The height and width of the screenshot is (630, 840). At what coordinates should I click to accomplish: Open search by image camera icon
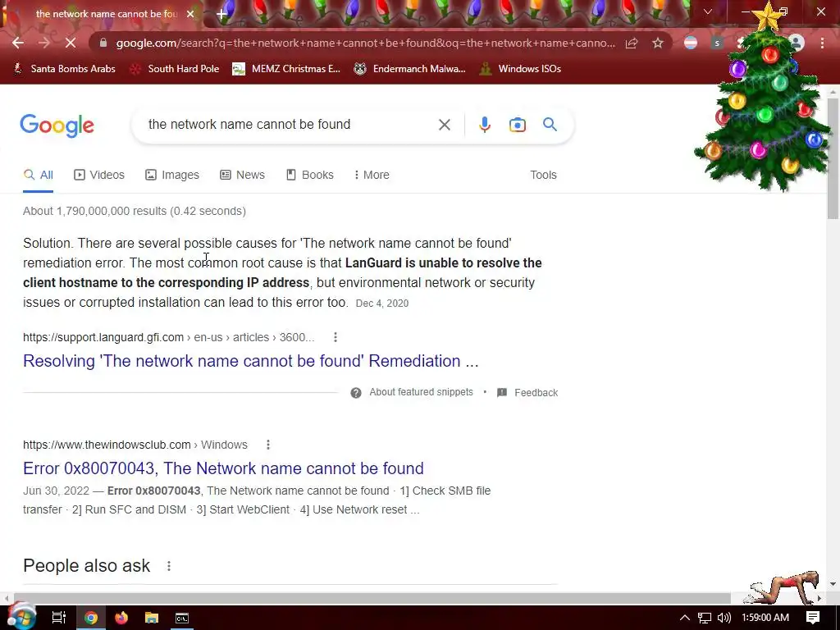click(517, 125)
